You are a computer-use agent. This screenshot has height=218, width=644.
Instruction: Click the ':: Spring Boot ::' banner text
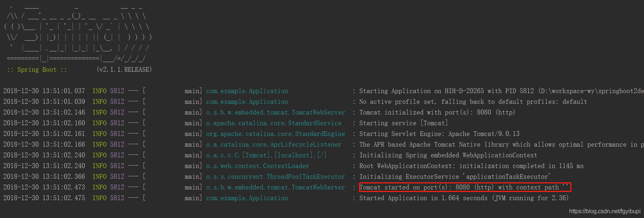pos(37,70)
